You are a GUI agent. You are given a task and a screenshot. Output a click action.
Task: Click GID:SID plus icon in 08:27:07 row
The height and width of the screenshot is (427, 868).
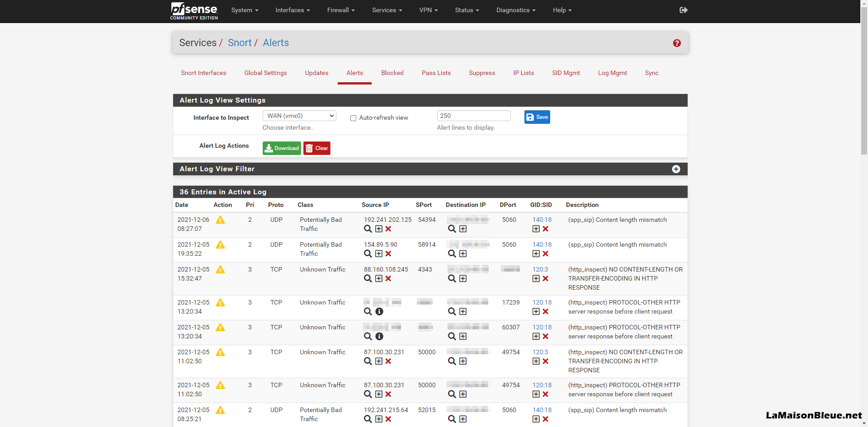pos(536,229)
